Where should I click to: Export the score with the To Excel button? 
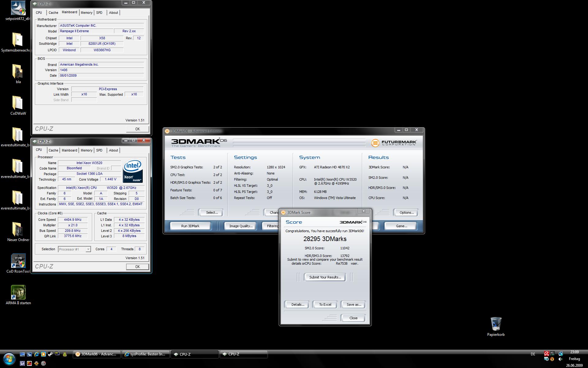coord(325,305)
